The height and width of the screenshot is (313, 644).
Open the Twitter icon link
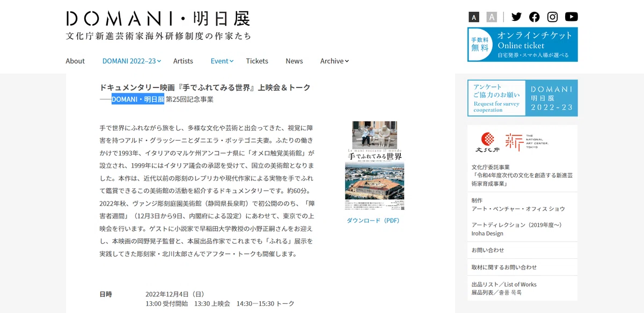tap(516, 17)
